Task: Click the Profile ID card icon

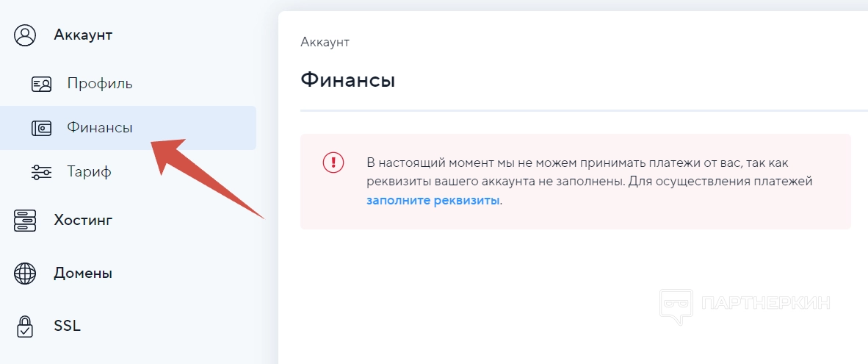Action: (41, 84)
